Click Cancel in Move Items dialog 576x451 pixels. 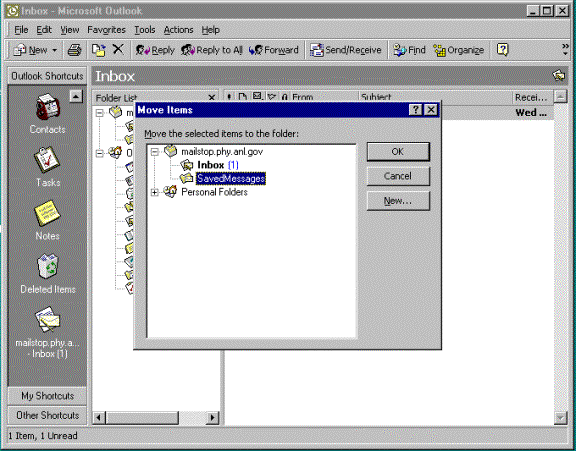[x=398, y=176]
